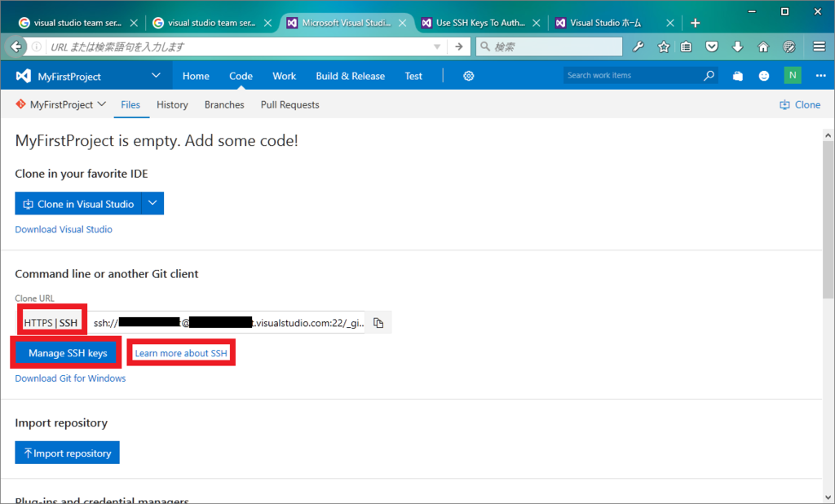This screenshot has height=504, width=835.
Task: Click the scrollbar up arrow
Action: [x=828, y=135]
